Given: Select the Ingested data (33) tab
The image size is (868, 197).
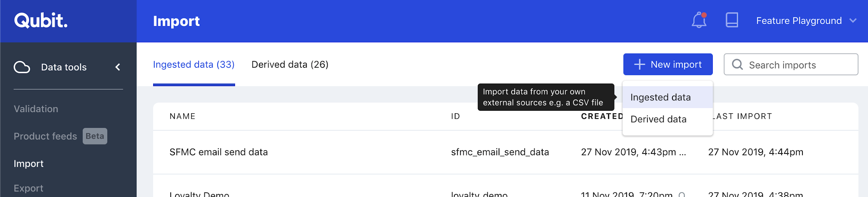Looking at the screenshot, I should (194, 65).
